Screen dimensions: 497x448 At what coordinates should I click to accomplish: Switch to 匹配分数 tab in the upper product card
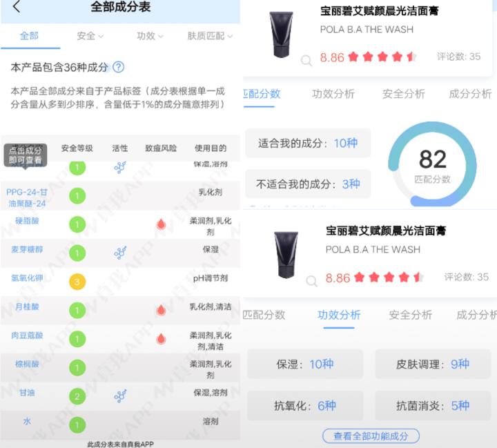click(262, 93)
